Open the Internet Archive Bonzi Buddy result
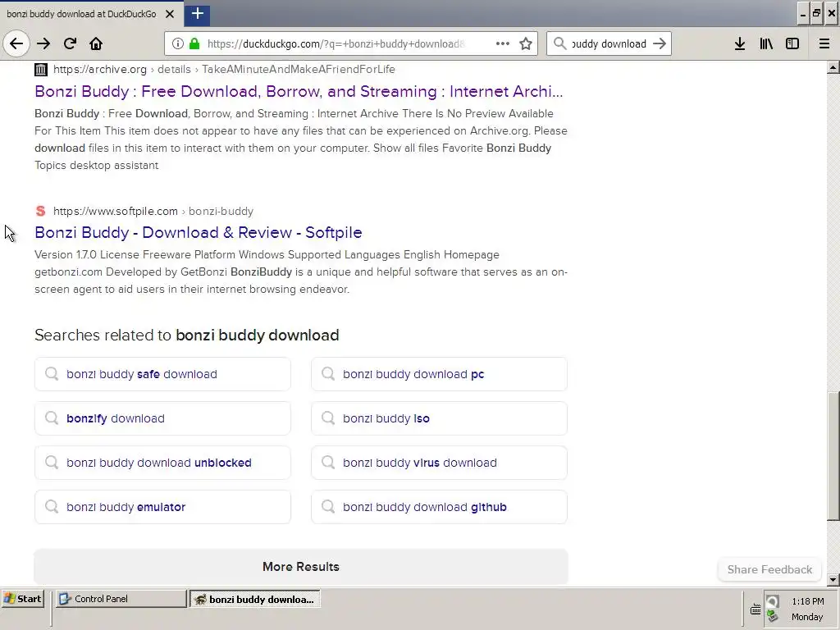The width and height of the screenshot is (840, 630). click(x=299, y=92)
